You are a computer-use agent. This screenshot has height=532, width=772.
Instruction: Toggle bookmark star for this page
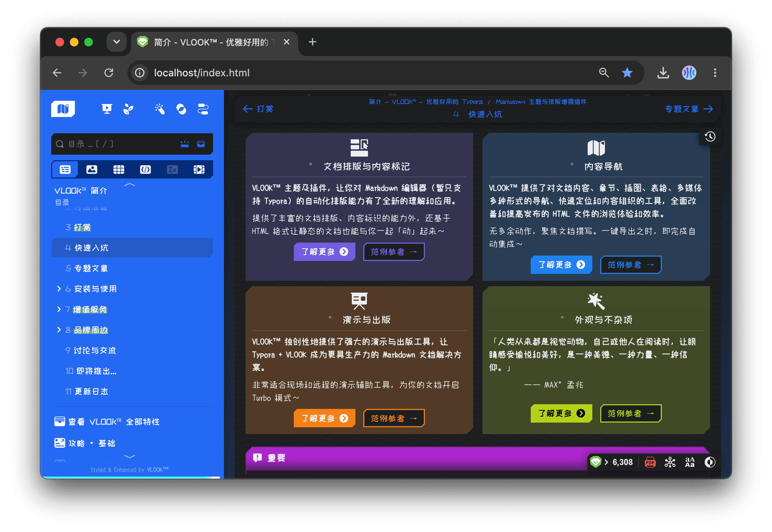[627, 73]
